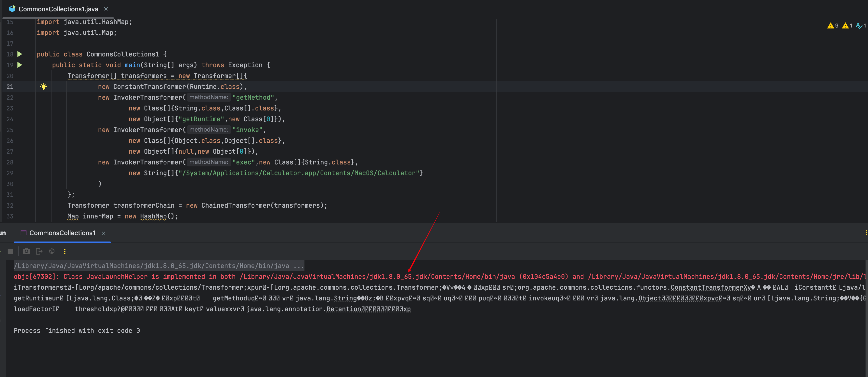
Task: Open the run toolbar more-options menu
Action: (x=65, y=251)
